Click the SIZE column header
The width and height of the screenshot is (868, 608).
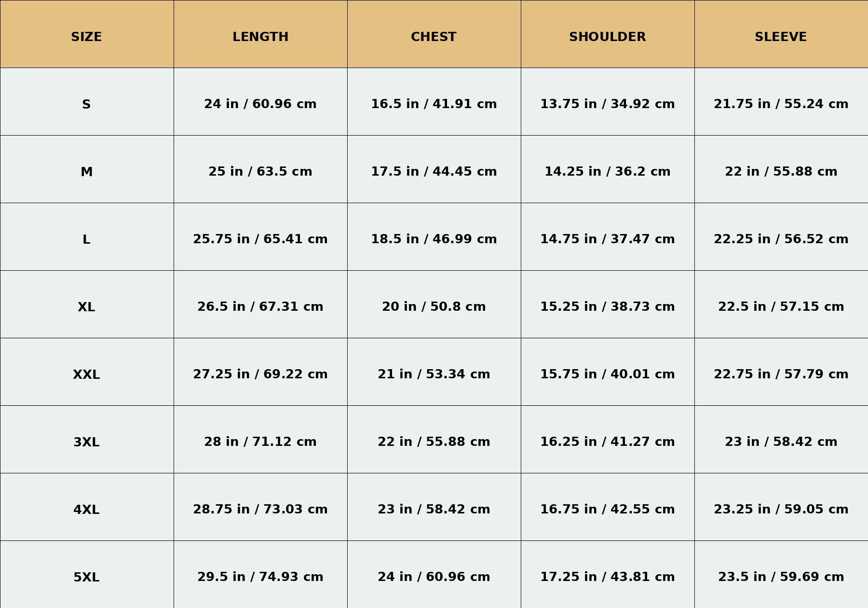(x=86, y=37)
